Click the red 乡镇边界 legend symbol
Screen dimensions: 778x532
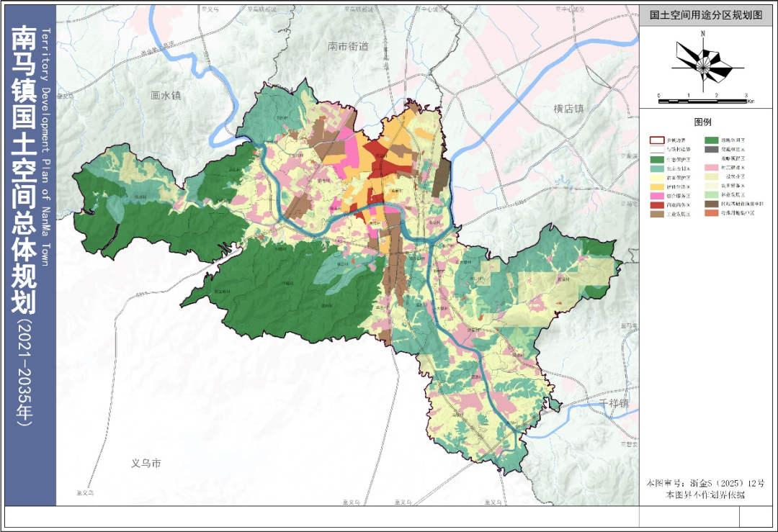pyautogui.click(x=656, y=140)
